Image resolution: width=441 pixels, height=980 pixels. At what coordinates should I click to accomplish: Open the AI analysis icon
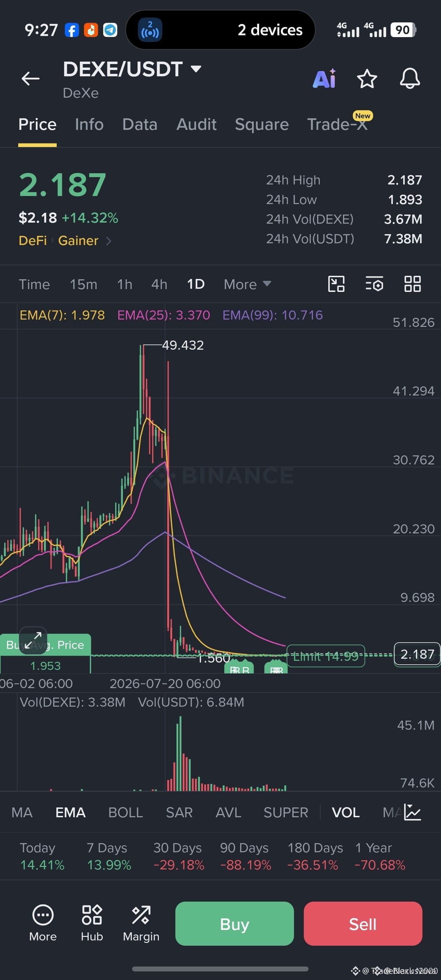(324, 79)
